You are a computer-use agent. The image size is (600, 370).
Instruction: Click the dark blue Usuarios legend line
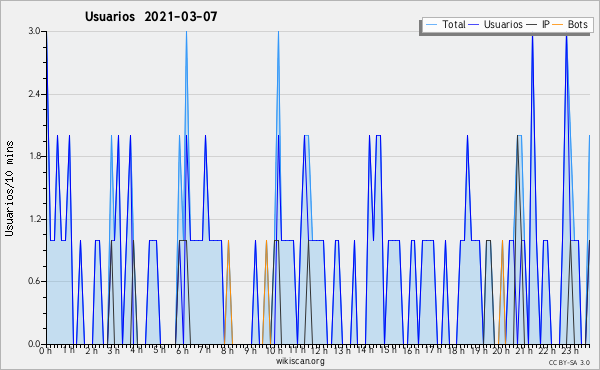[474, 25]
